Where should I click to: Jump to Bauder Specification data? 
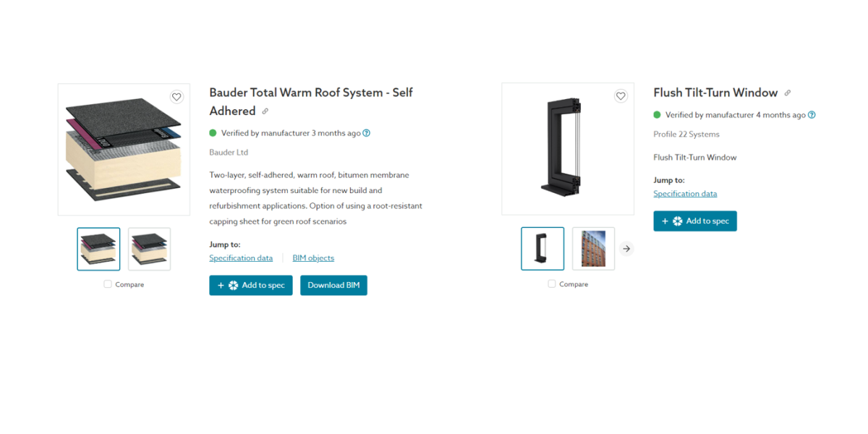pos(241,258)
